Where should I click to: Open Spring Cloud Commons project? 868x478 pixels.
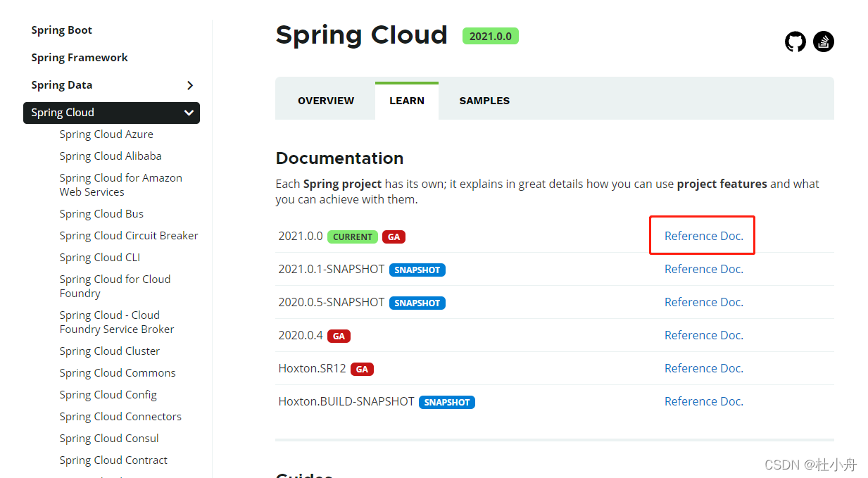118,373
